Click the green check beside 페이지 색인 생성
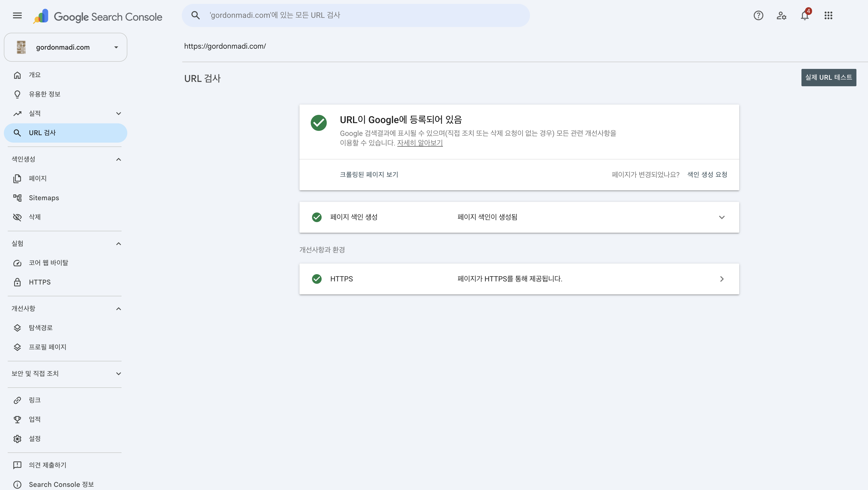Viewport: 868px width, 490px height. [317, 217]
